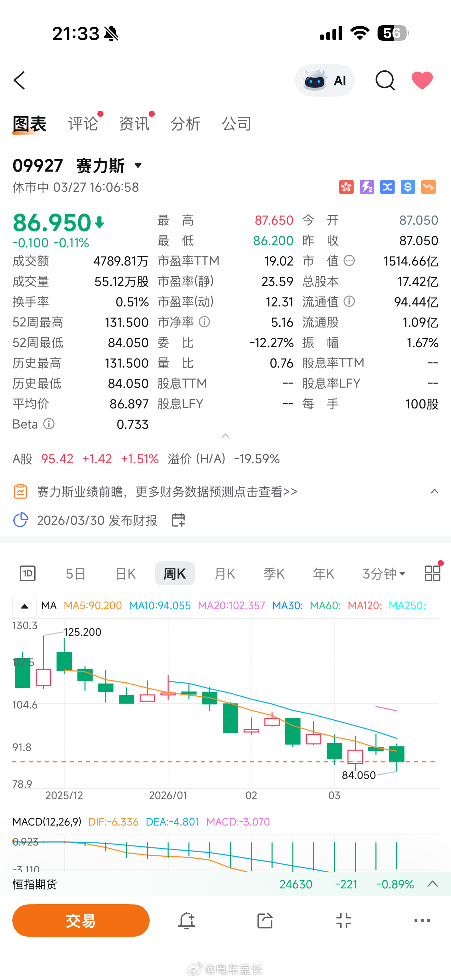Viewport: 451px width, 980px height.
Task: Tap the red Hong Kong market badge
Action: click(346, 187)
